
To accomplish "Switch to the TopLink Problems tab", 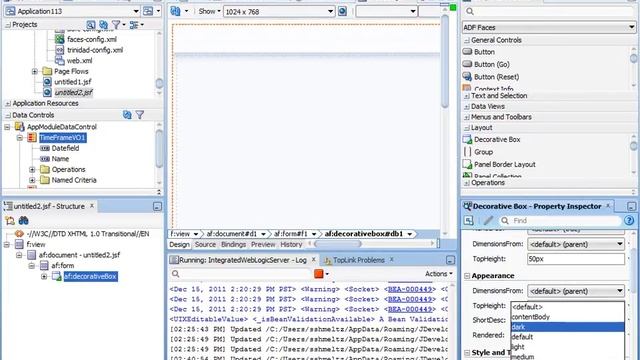I will [358, 260].
